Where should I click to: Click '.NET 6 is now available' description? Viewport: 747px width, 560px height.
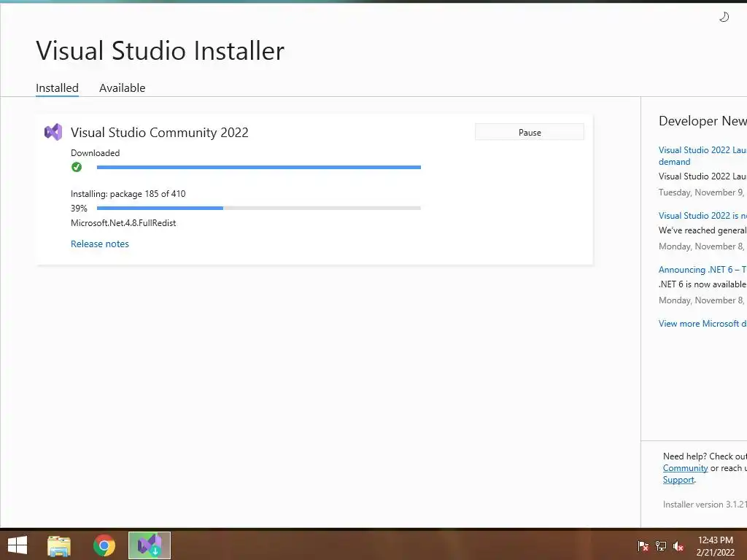[703, 284]
